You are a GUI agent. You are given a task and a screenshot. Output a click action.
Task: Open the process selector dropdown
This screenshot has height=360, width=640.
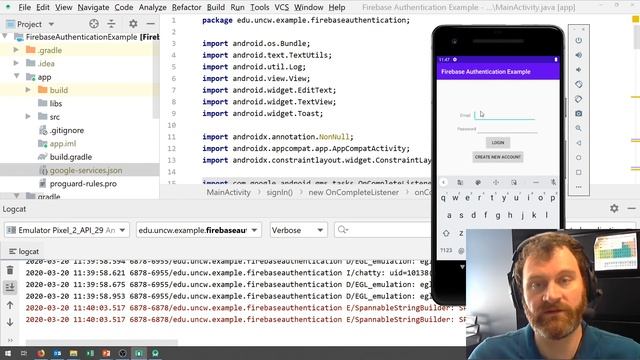pyautogui.click(x=198, y=230)
